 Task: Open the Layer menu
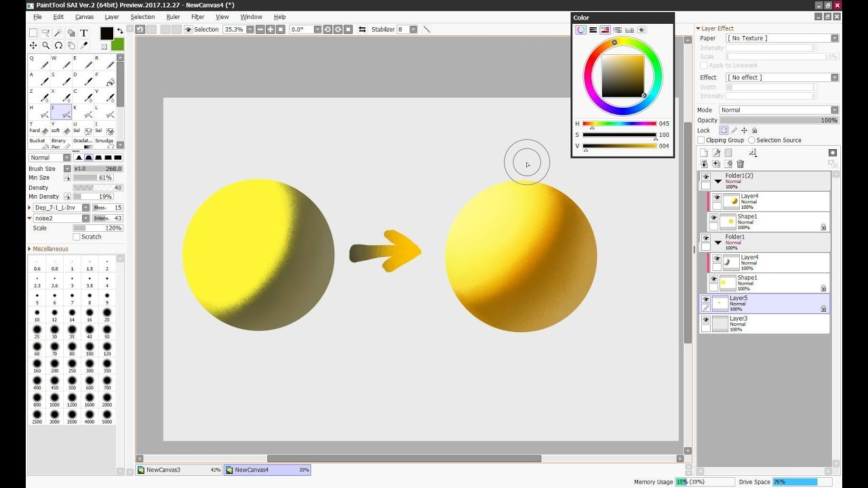(112, 17)
